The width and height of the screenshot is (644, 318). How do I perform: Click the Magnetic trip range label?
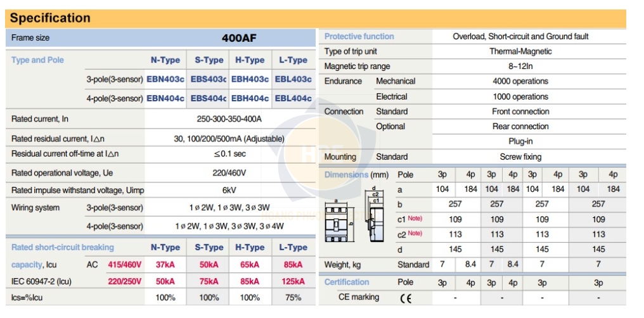[x=357, y=67]
